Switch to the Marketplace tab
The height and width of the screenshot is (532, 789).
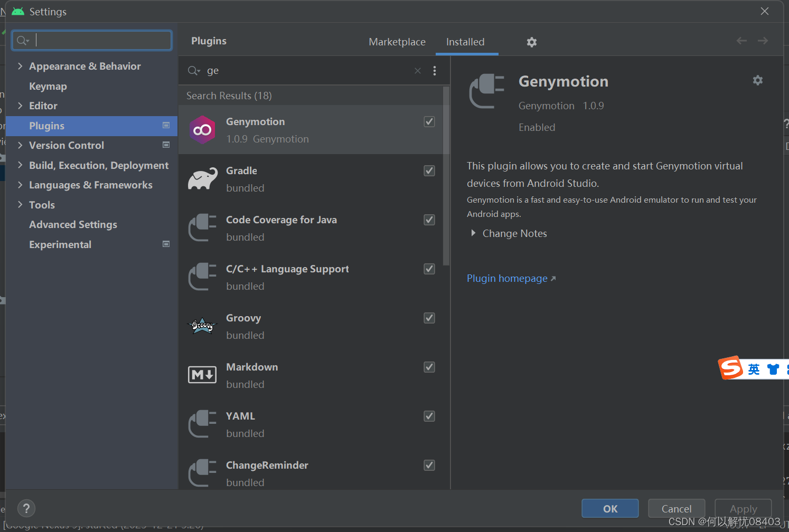pos(397,42)
